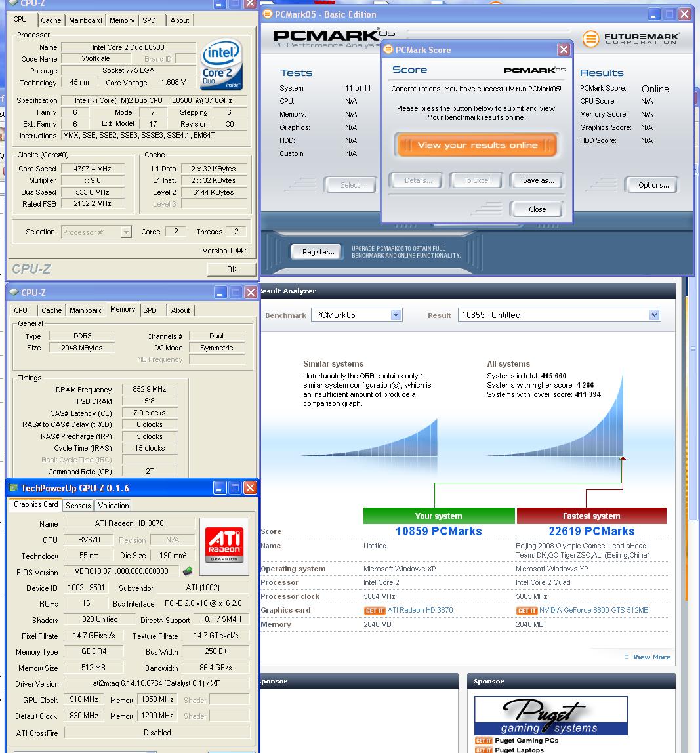Click View your results online button
The image size is (700, 753).
click(x=477, y=145)
